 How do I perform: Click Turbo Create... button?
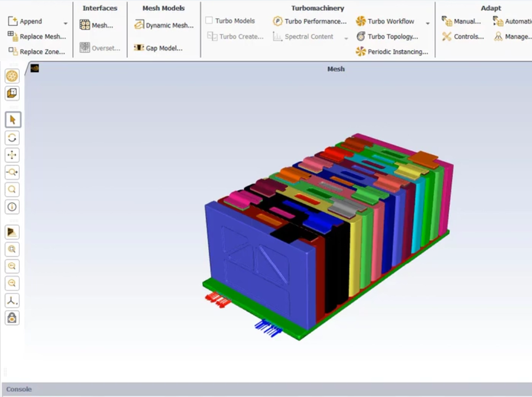[x=236, y=37]
